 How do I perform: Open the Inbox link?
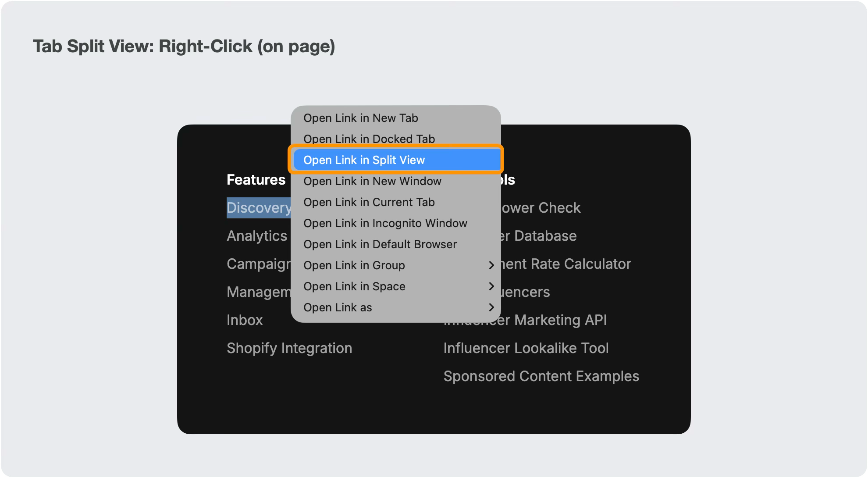tap(245, 320)
